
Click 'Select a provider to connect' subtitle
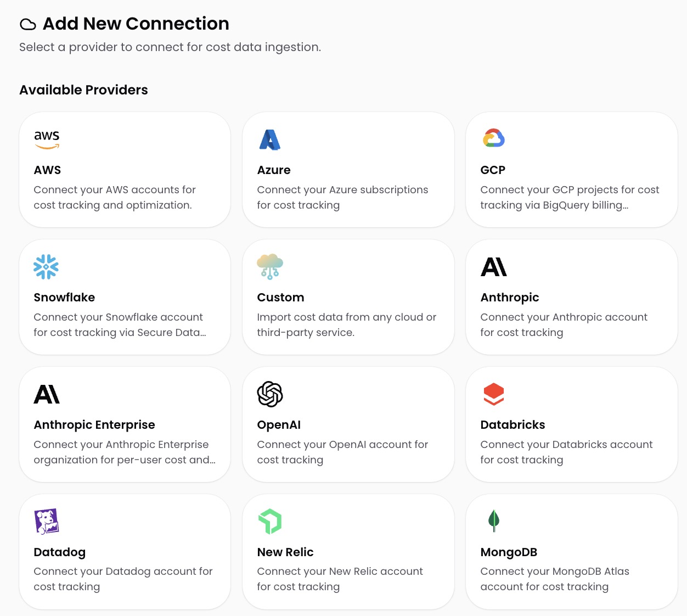tap(170, 47)
